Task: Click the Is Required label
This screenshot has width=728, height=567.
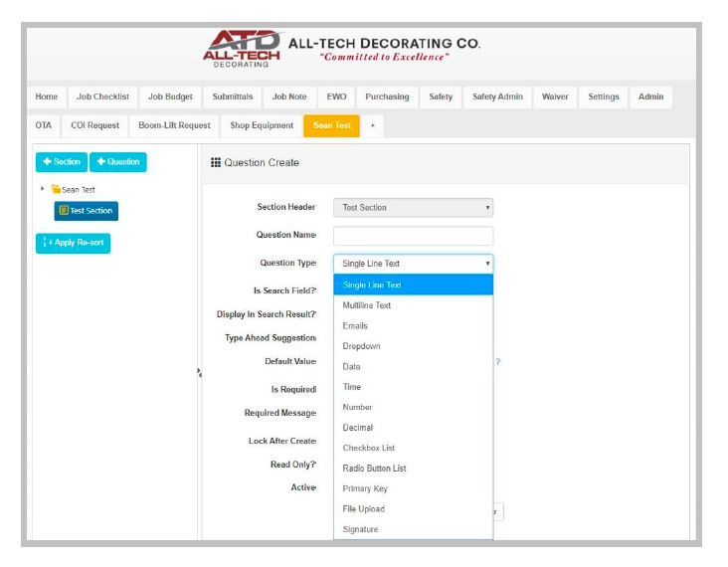Action: 294,390
